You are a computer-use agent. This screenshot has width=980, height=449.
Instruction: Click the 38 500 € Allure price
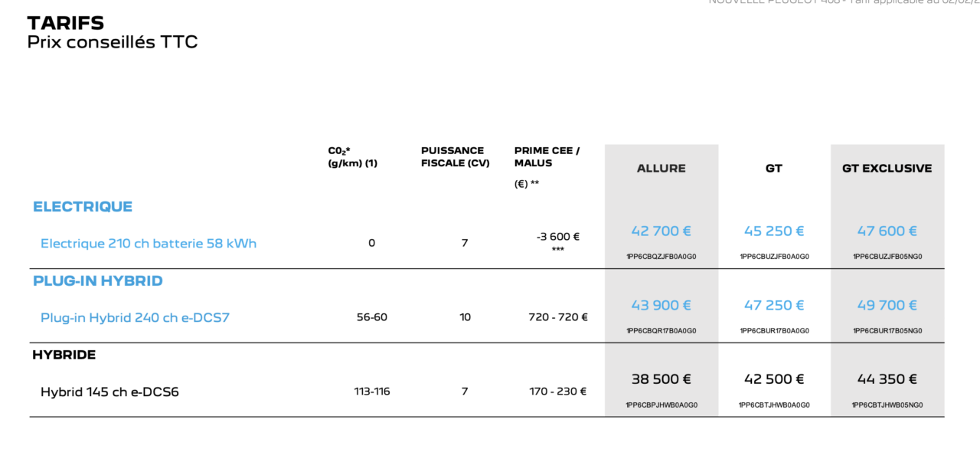(661, 379)
